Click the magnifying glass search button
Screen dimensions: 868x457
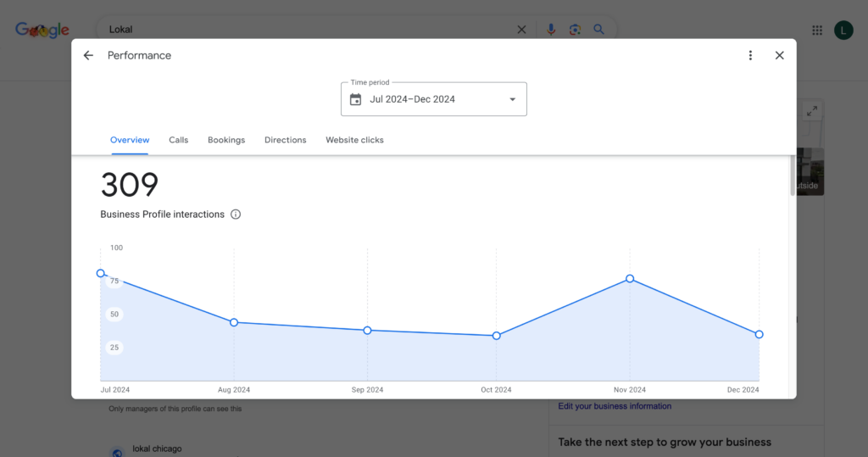click(x=598, y=30)
